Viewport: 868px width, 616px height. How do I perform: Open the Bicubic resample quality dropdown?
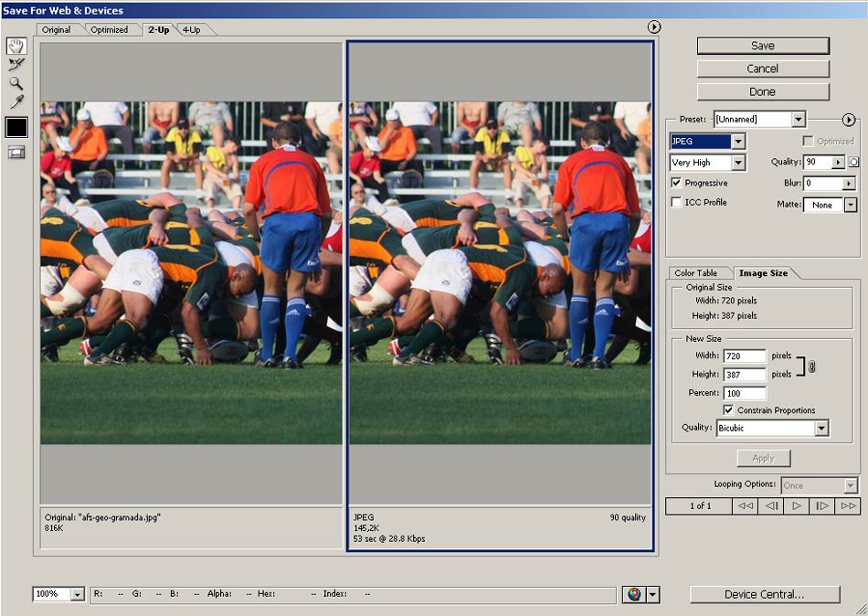point(821,429)
